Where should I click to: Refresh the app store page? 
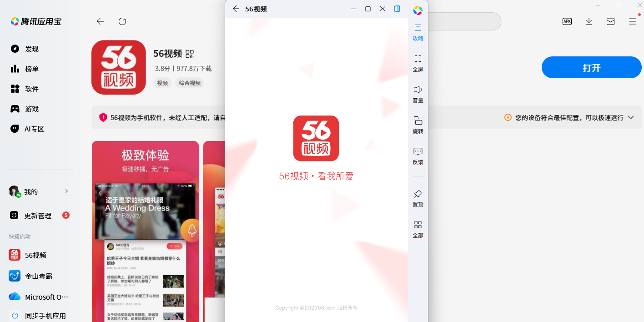click(x=122, y=21)
